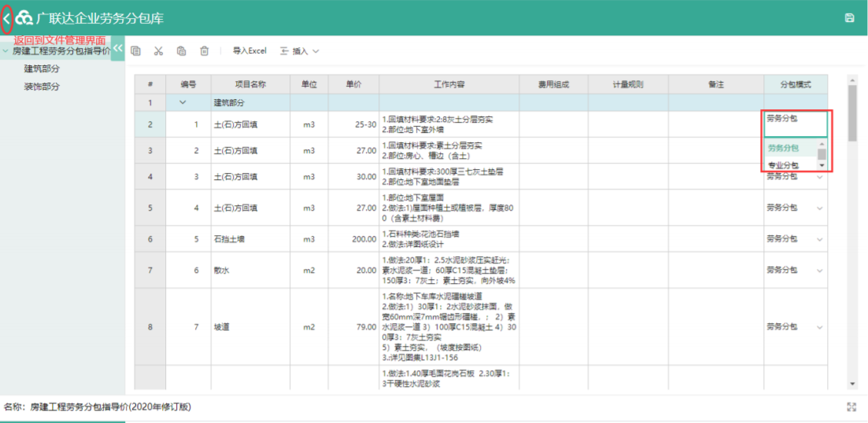Click the table vertical scrollbar thumb
Image resolution: width=868 pixels, height=423 pixels.
[x=852, y=113]
